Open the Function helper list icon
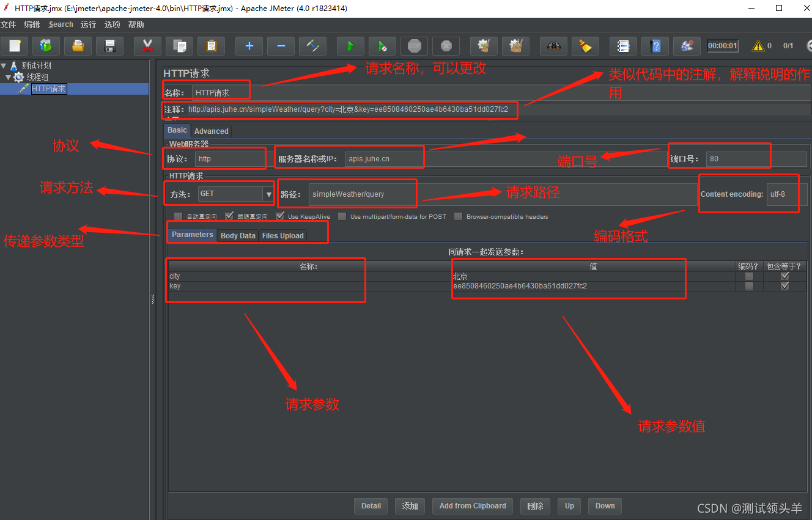This screenshot has width=812, height=520. pyautogui.click(x=623, y=46)
